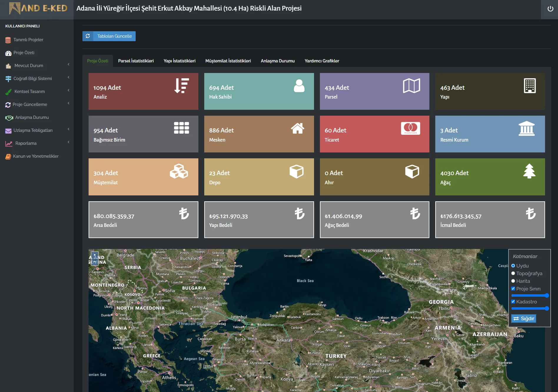This screenshot has height=392, width=558.
Task: Click the lira icon on Arsa Bedeli card
Action: pos(184,213)
